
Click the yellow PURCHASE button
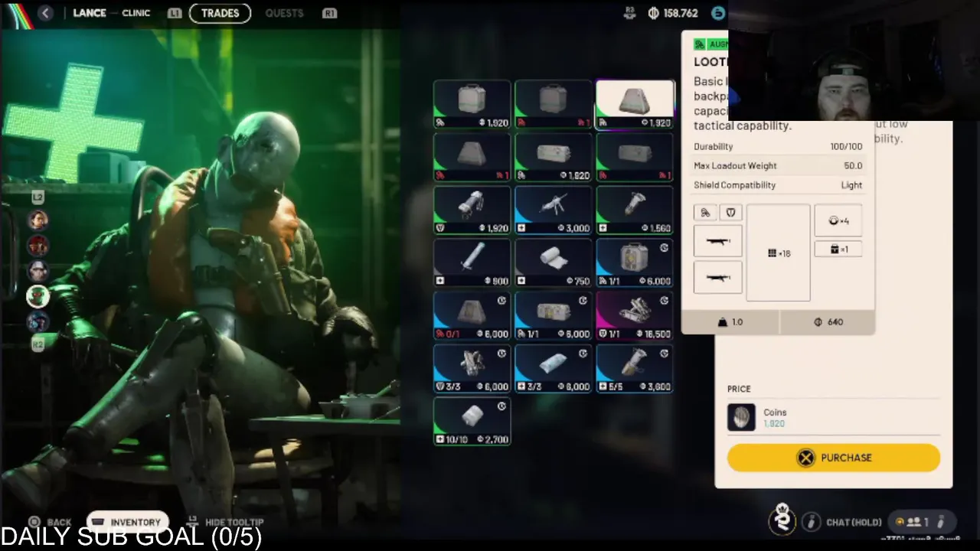pos(834,458)
